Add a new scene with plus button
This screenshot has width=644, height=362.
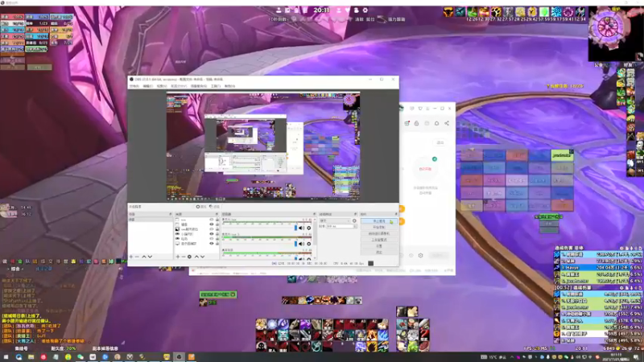[x=130, y=257]
